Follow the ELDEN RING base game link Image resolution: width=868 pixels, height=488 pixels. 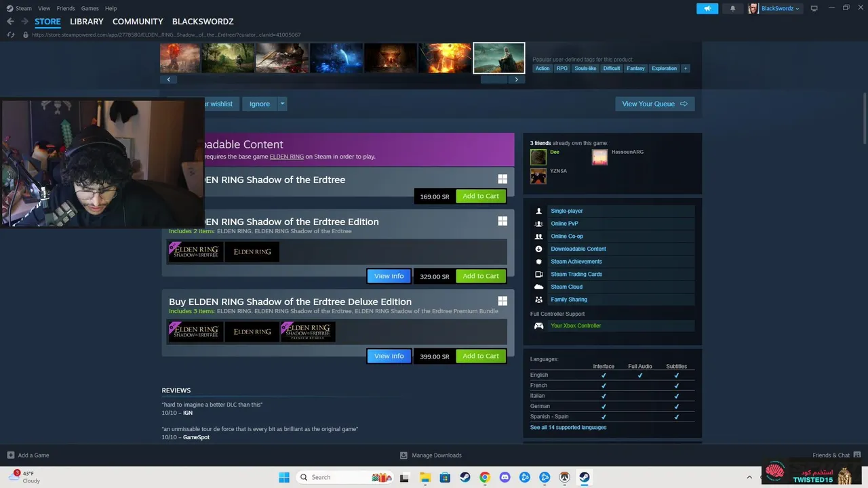(287, 157)
